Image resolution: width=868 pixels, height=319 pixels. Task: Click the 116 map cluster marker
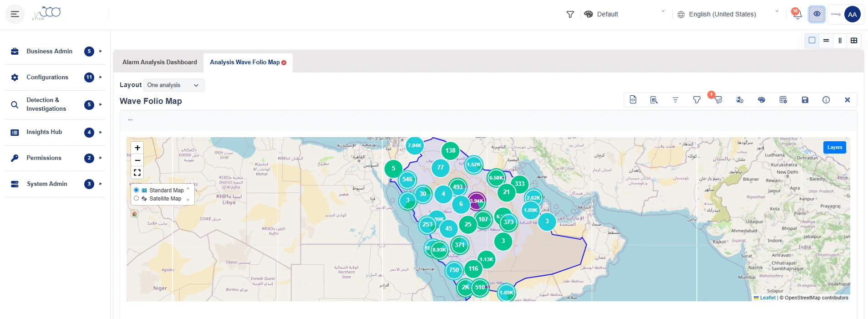pos(473,268)
